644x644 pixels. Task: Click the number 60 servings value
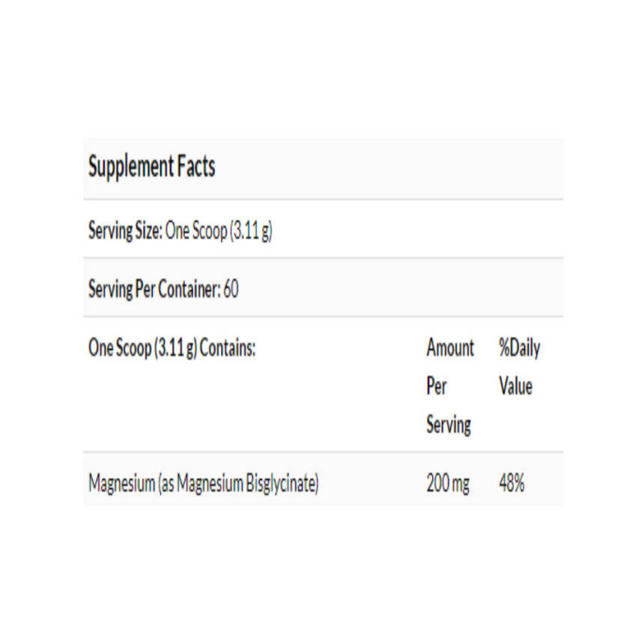[x=231, y=289]
